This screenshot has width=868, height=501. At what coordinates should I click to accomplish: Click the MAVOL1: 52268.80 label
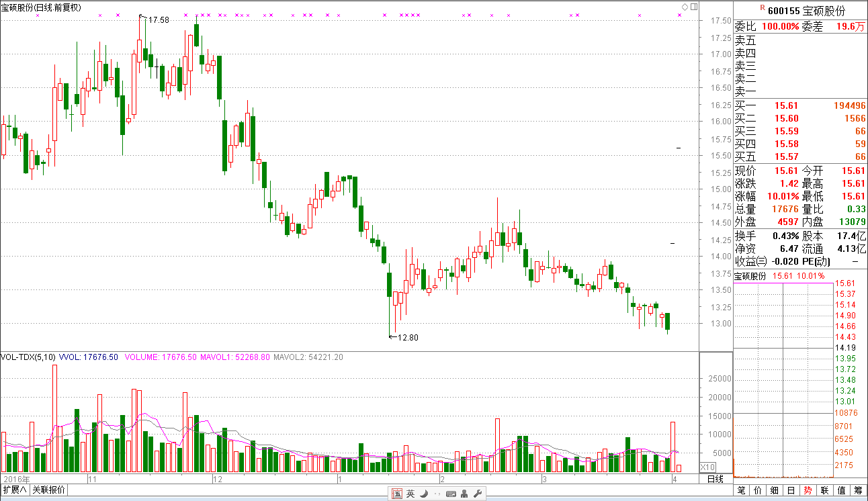[236, 357]
